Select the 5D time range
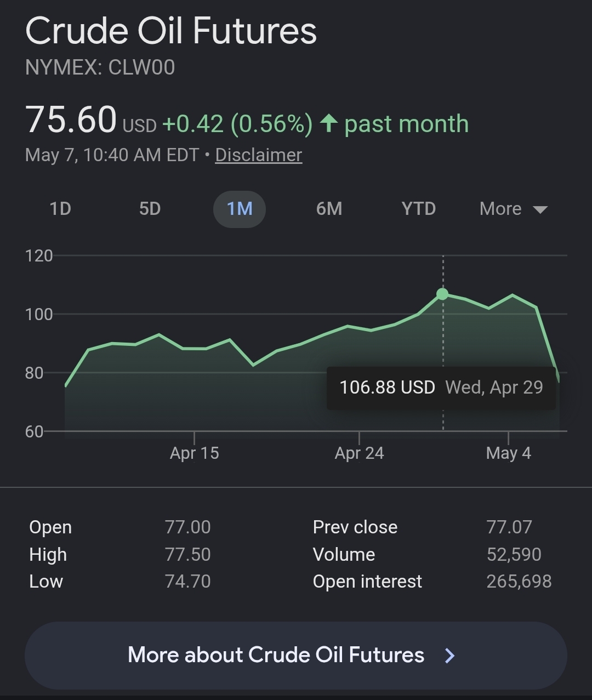The height and width of the screenshot is (700, 592). point(150,209)
